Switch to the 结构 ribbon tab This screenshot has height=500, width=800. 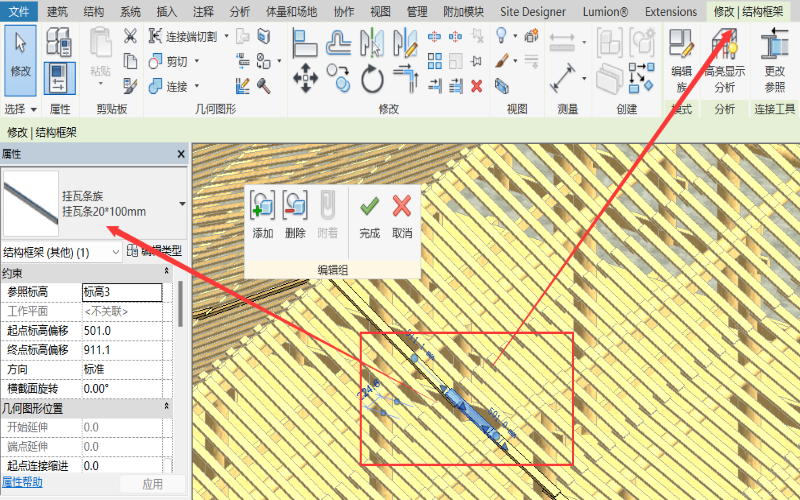[x=93, y=11]
